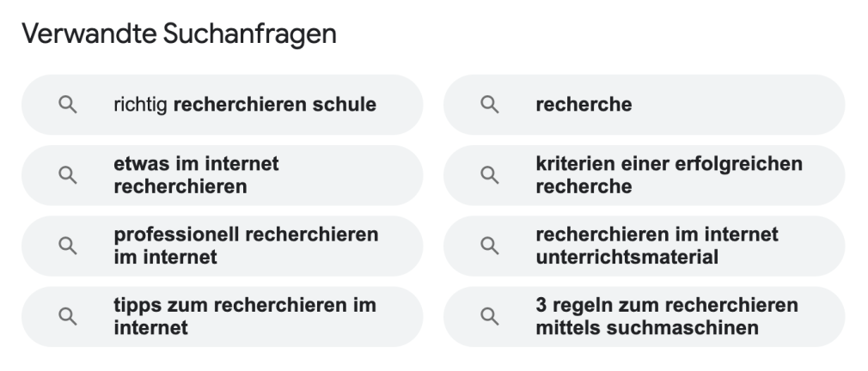Click empty right area of 'richtig recherchieren schule' pill
The image size is (868, 371).
[x=400, y=105]
